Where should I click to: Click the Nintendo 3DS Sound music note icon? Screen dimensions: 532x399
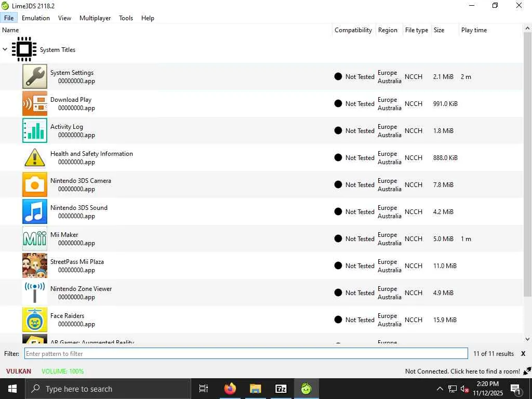pyautogui.click(x=35, y=211)
